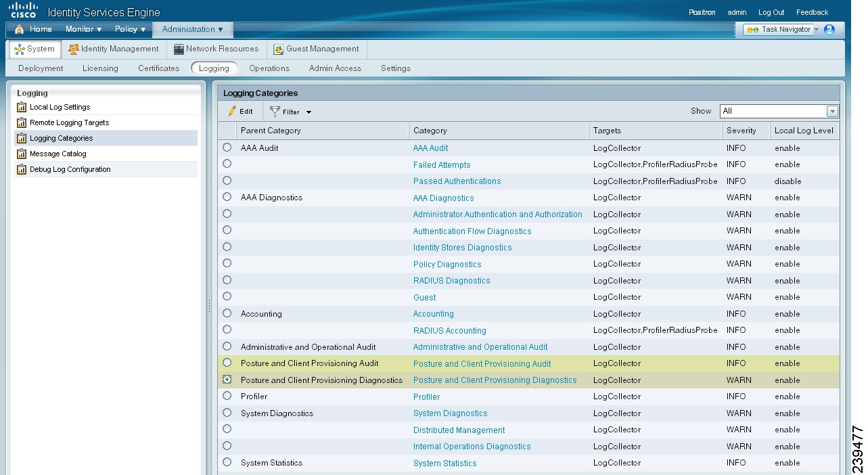Sort by the Severity column header
868x475 pixels.
pyautogui.click(x=746, y=131)
